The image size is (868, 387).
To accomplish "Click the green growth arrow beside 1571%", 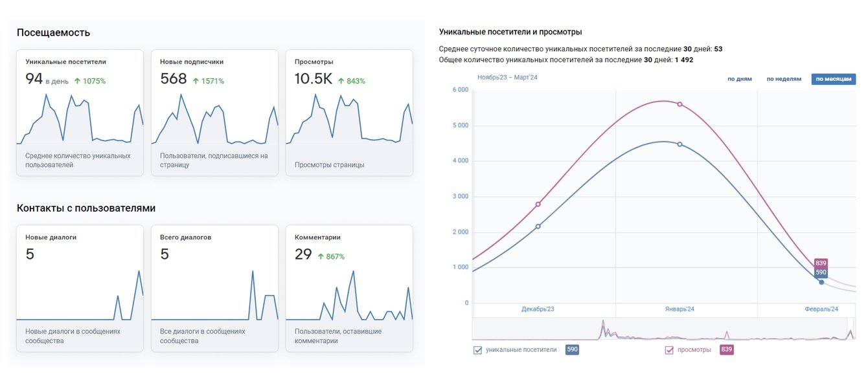I will click(x=196, y=82).
